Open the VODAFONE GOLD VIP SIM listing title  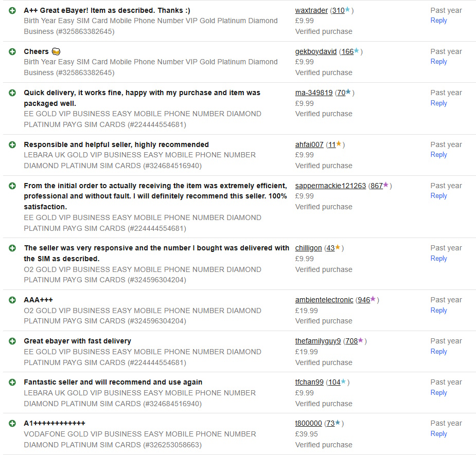point(140,439)
